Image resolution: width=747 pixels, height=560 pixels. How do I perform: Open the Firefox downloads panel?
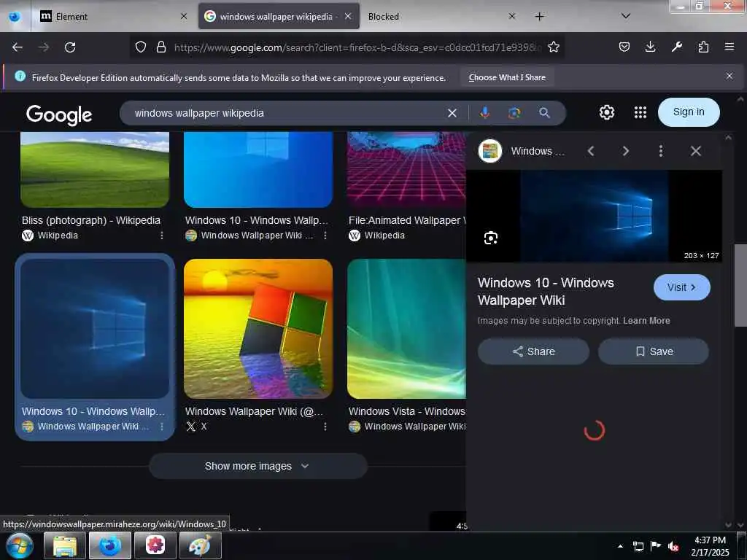pyautogui.click(x=650, y=47)
